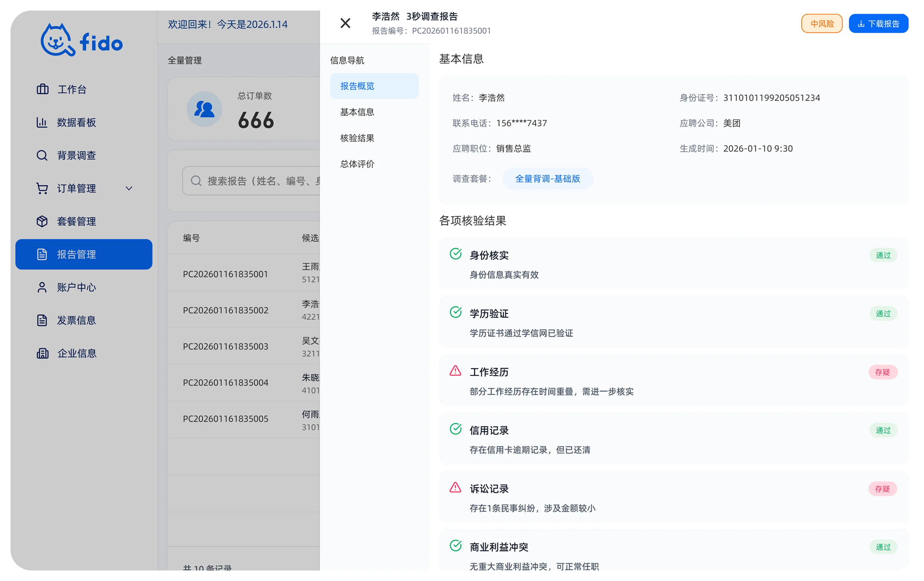Screen dimensions: 924x581
Task: Click the 工作台 briefcase icon
Action: click(x=42, y=89)
